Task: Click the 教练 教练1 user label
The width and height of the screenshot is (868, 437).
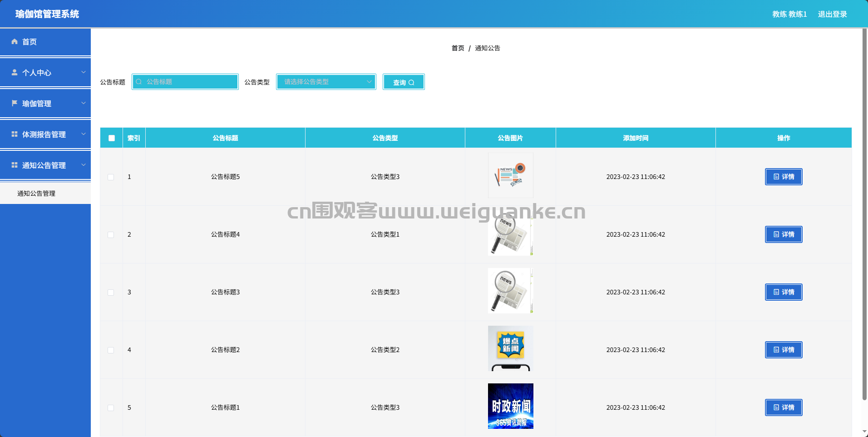Action: click(789, 14)
